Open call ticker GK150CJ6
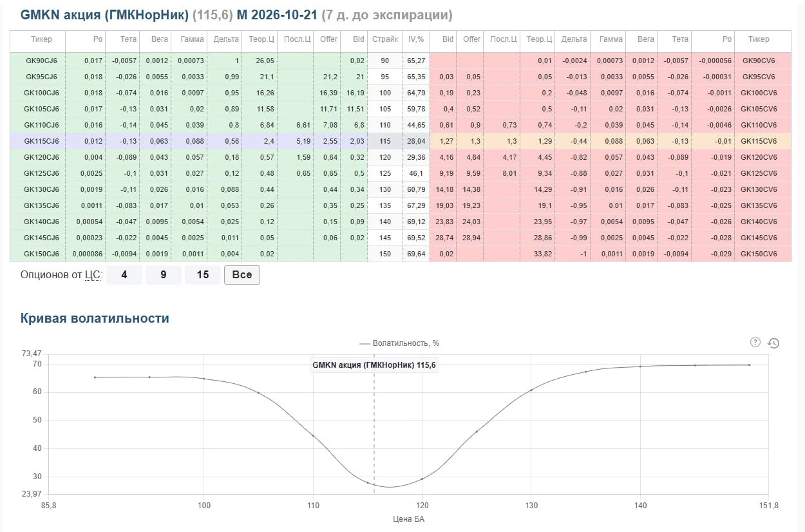 pyautogui.click(x=41, y=254)
